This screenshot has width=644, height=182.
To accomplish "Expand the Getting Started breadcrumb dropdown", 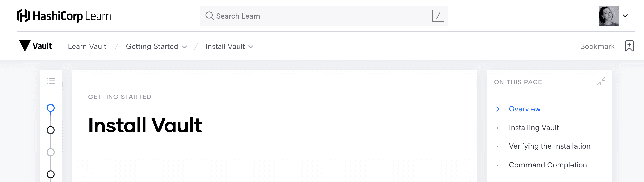I will (185, 47).
